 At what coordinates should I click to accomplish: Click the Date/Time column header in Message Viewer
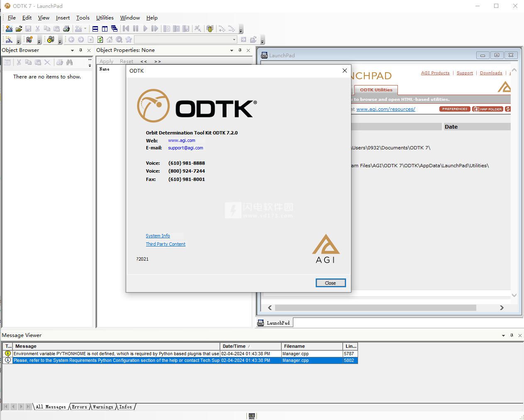(251, 346)
